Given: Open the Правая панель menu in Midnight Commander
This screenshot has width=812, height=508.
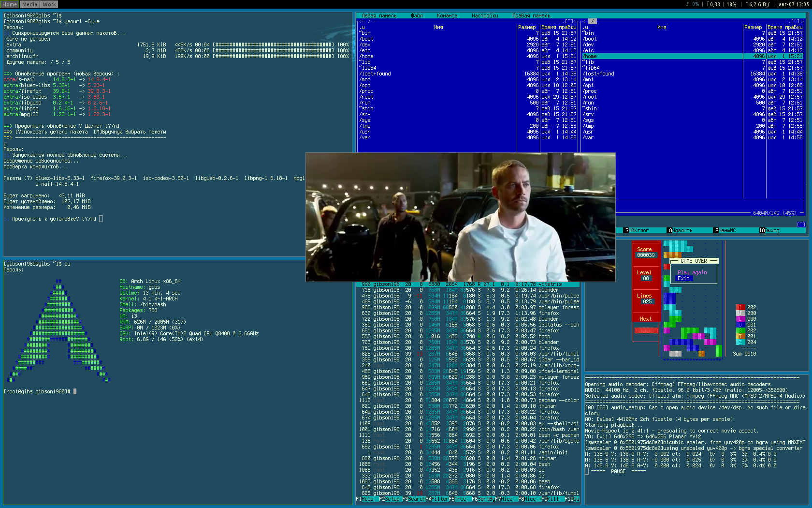Looking at the screenshot, I should [x=531, y=15].
